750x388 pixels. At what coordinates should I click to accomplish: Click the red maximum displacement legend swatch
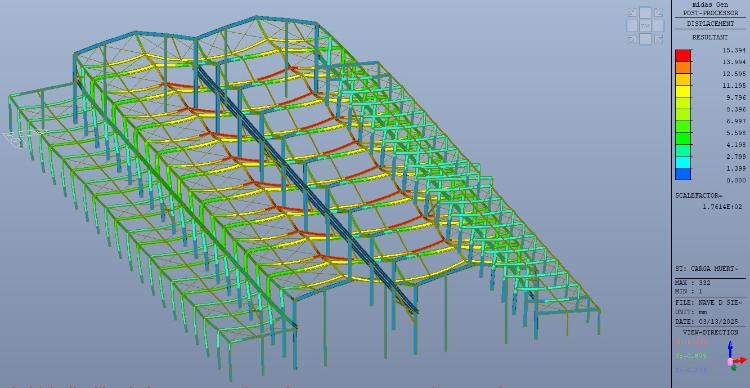coord(683,55)
